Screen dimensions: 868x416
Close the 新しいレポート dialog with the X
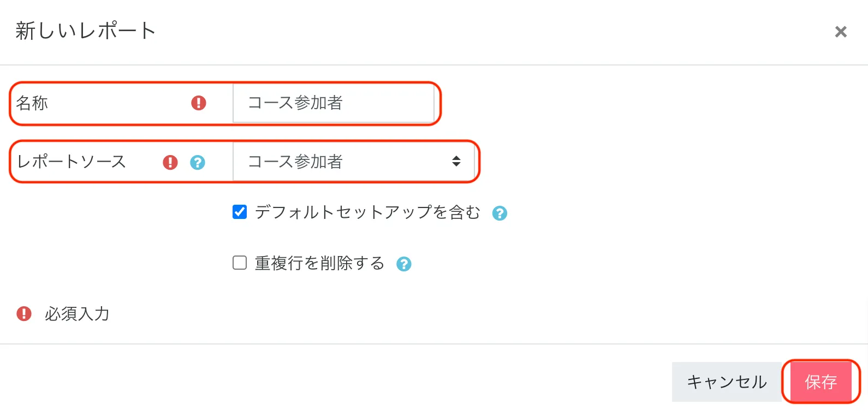point(841,32)
